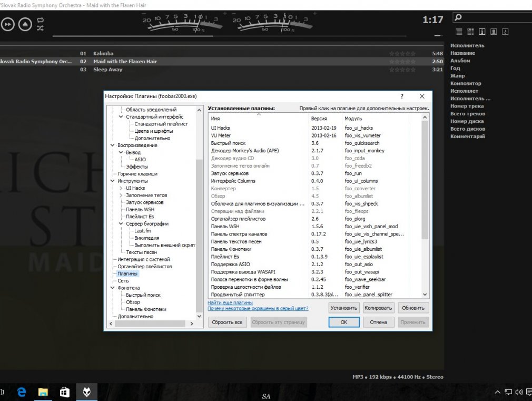Sort plugins by Модуль column header
Image resolution: width=532 pixels, height=401 pixels.
375,119
